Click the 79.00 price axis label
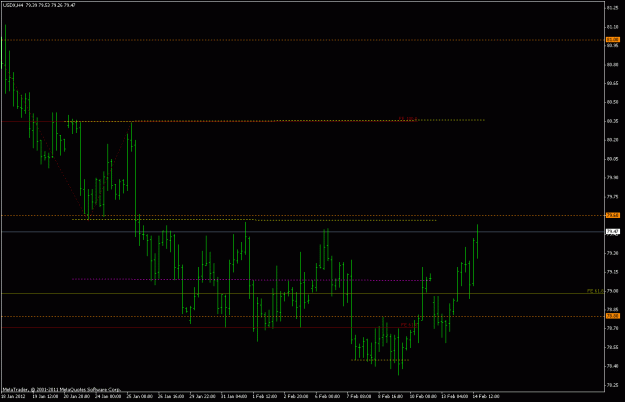 point(613,291)
